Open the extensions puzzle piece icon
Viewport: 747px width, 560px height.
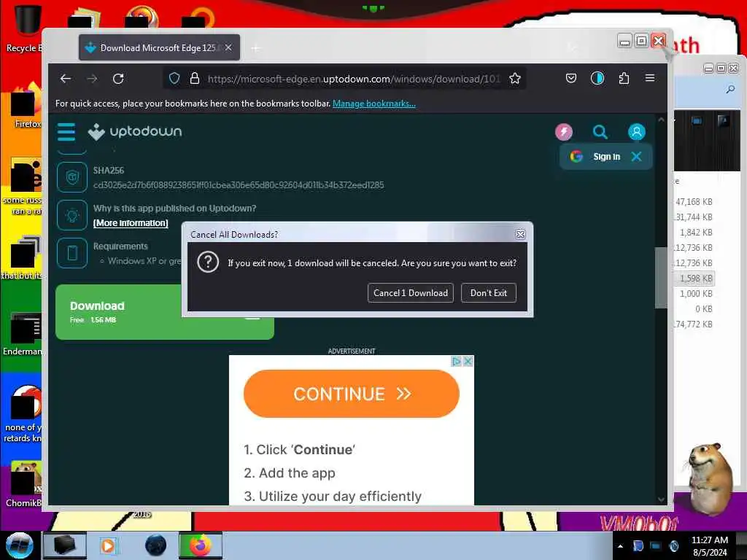624,78
